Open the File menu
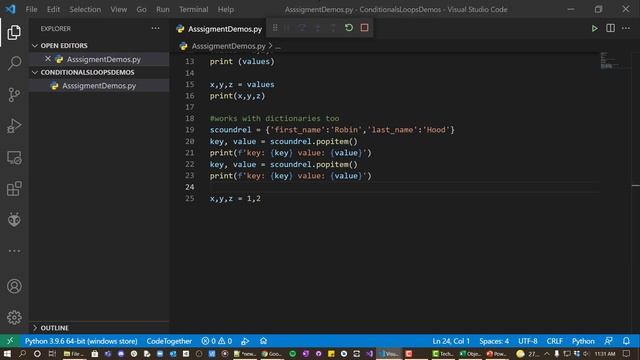 31,9
